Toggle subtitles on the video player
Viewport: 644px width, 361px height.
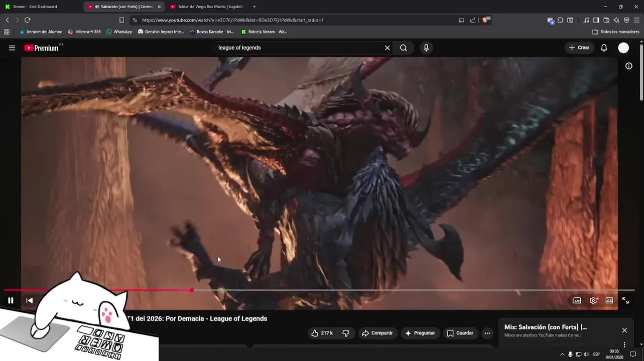577,300
